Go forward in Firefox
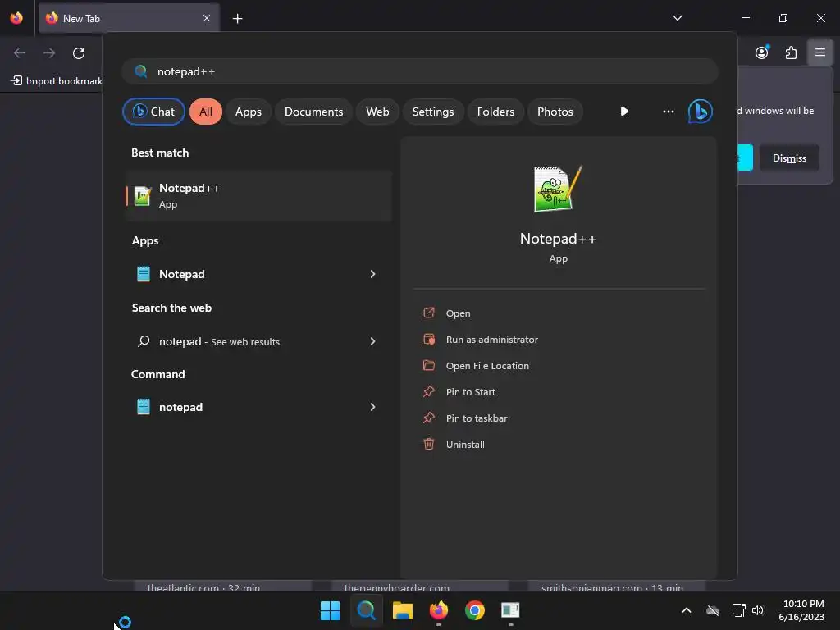Viewport: 840px width, 630px height. pyautogui.click(x=49, y=53)
